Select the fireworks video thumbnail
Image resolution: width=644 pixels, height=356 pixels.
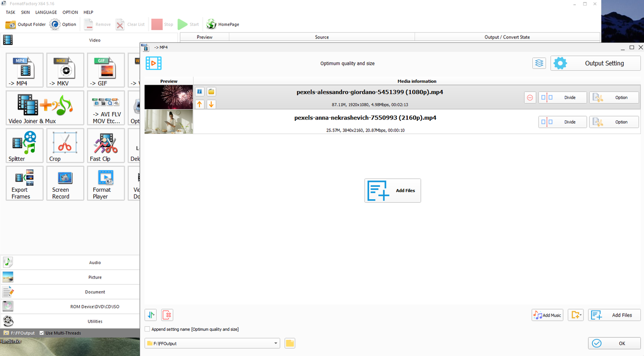click(x=169, y=97)
